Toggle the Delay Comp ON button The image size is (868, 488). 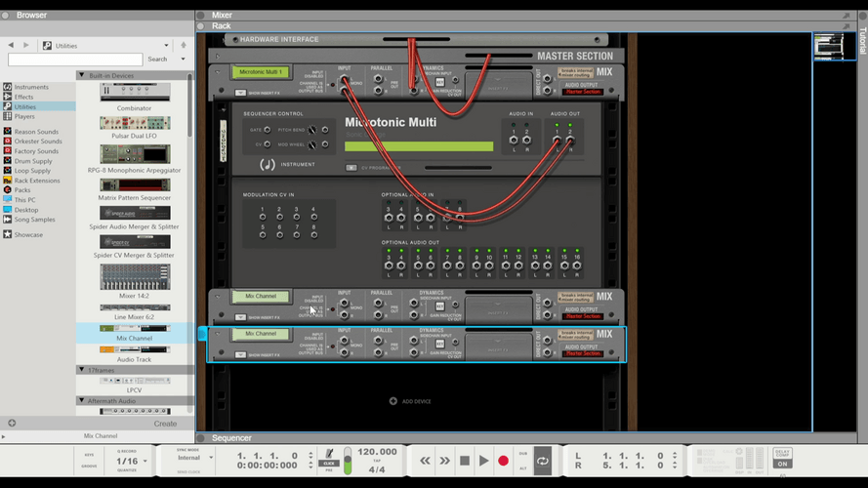(x=782, y=464)
